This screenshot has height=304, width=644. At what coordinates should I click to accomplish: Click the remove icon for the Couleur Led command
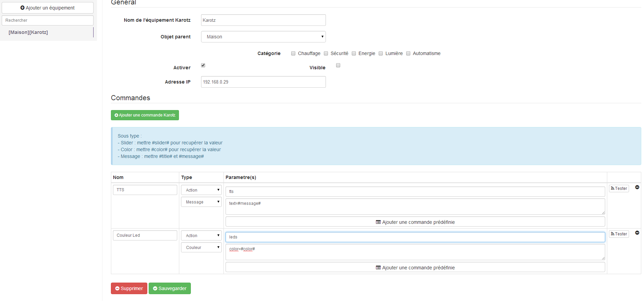[x=637, y=233]
